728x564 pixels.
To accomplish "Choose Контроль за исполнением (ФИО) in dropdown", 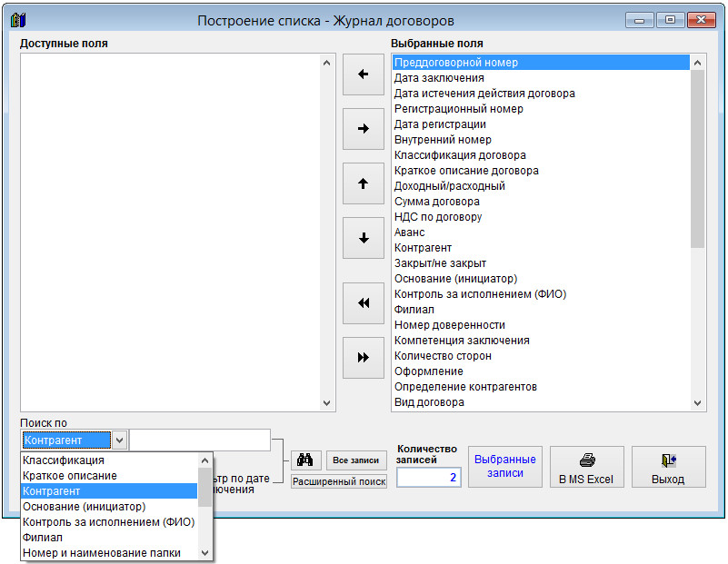I will click(x=110, y=522).
